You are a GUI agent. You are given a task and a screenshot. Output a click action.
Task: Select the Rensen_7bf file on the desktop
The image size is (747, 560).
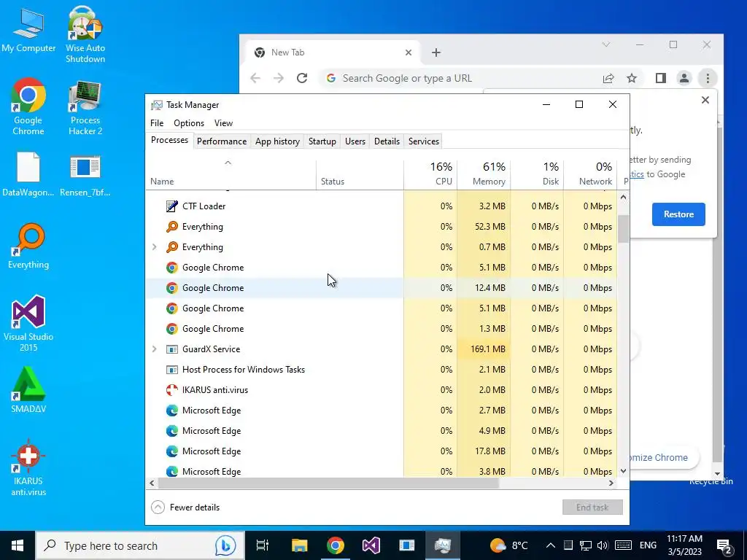(x=85, y=175)
